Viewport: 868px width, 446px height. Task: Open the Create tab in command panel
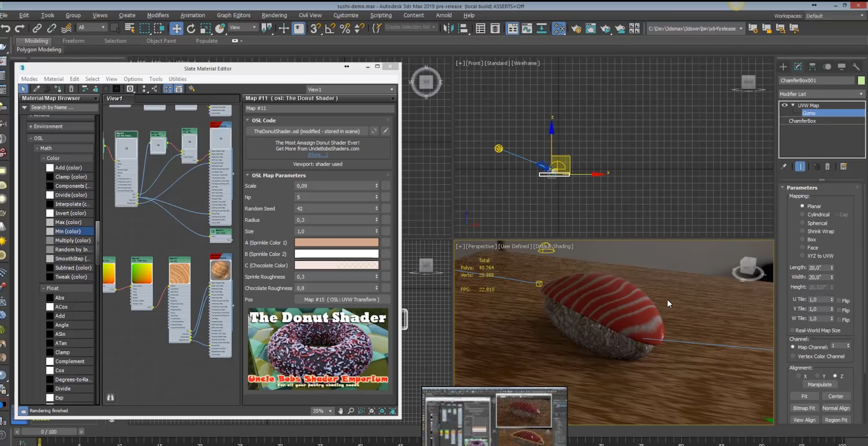click(783, 67)
